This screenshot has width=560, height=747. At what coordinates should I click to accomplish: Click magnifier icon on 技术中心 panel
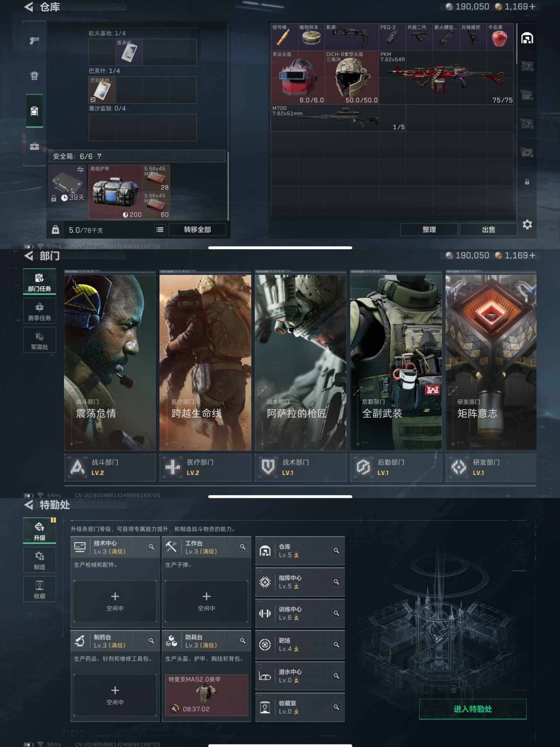click(x=151, y=547)
